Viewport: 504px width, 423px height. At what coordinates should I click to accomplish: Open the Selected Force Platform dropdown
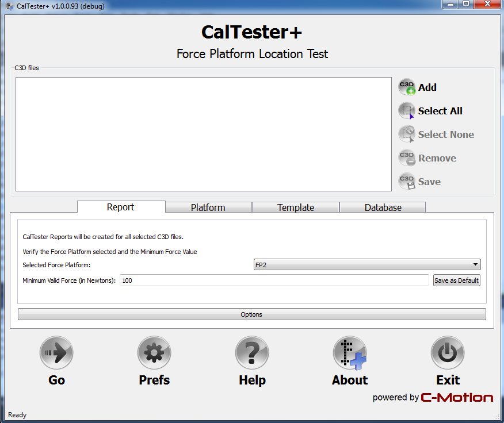(367, 264)
